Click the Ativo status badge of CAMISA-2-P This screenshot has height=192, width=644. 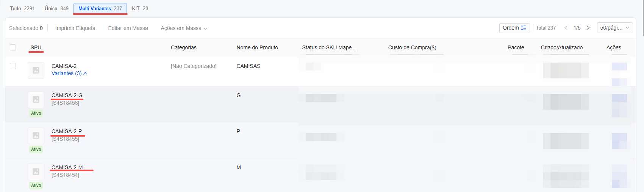click(36, 150)
